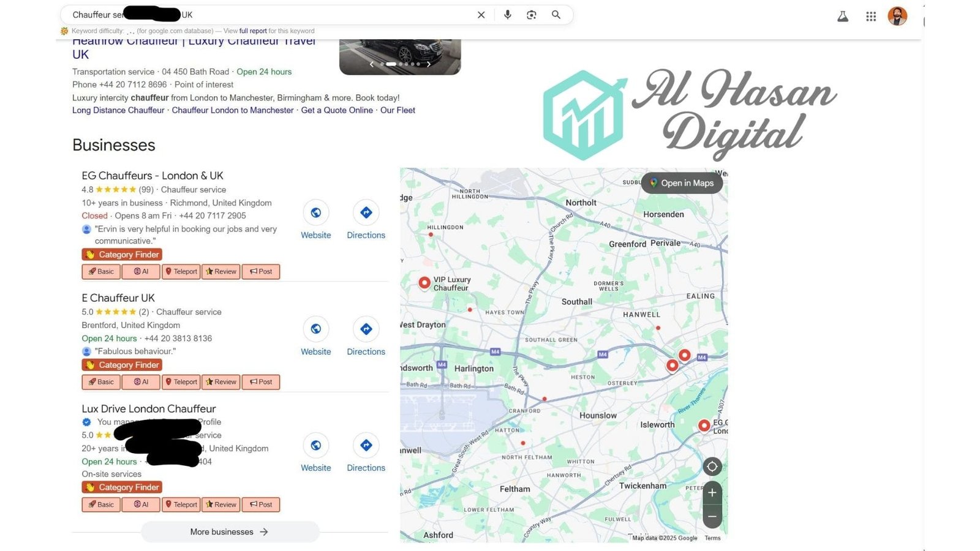Image resolution: width=980 pixels, height=551 pixels.
Task: Click the voice search microphone icon
Action: (x=507, y=15)
